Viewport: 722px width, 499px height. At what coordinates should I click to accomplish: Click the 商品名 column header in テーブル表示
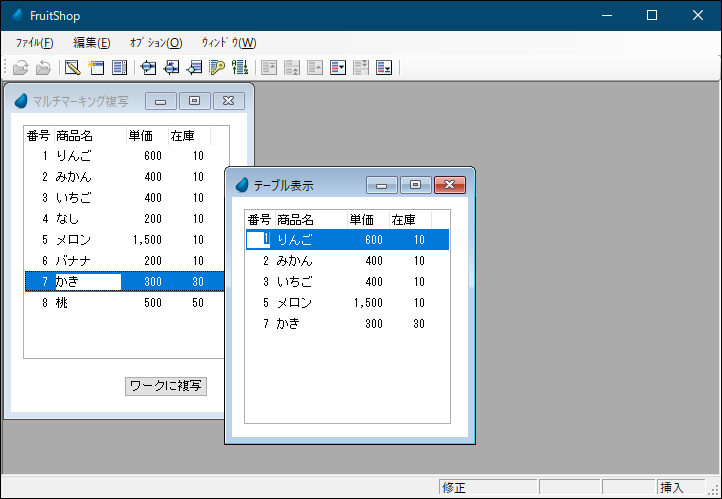(x=295, y=220)
